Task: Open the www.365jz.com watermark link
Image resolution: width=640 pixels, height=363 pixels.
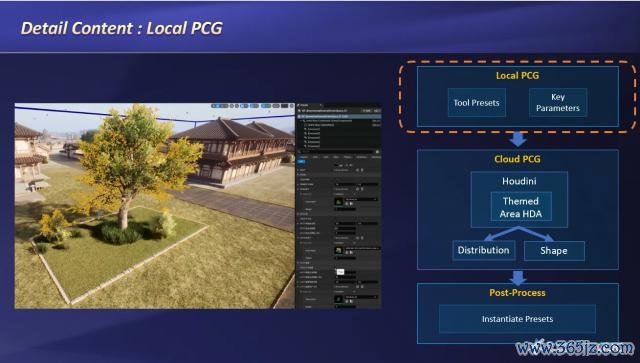Action: (575, 348)
